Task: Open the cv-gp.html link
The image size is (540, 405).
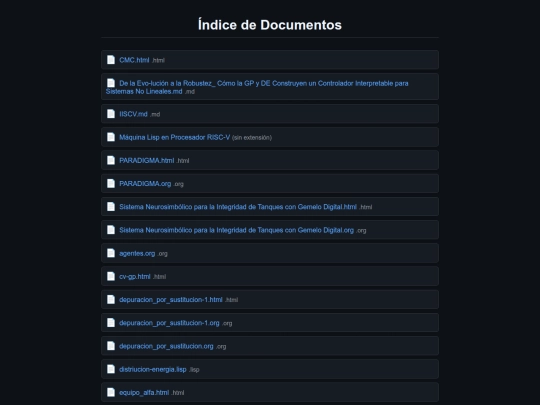Action: [135, 276]
